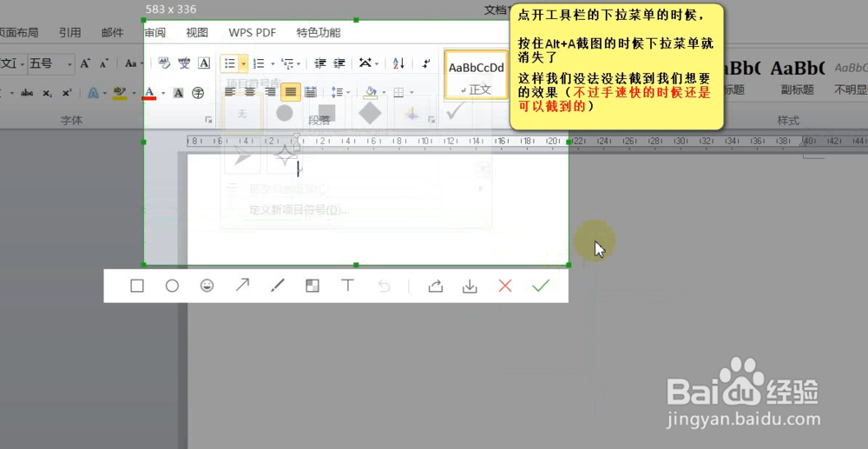Expand the bullet list dropdown arrow
This screenshot has height=449, width=868.
pyautogui.click(x=244, y=63)
